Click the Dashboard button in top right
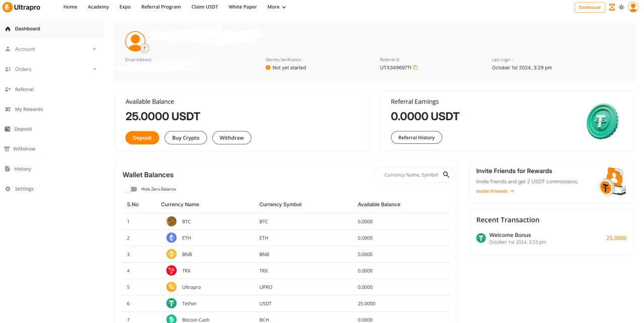644x323 pixels. coord(590,7)
